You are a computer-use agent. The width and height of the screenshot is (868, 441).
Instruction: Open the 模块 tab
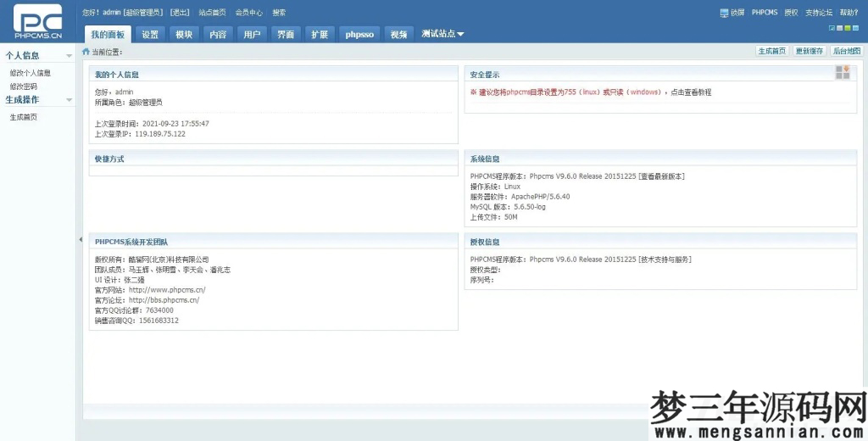(184, 35)
